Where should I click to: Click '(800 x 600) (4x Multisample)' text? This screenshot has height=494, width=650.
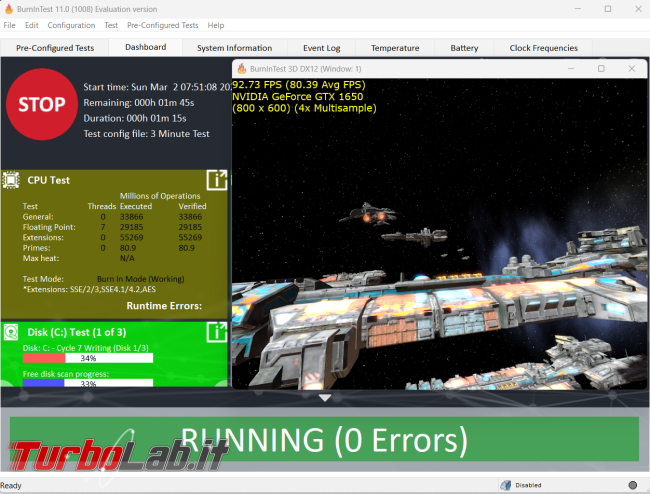(304, 108)
